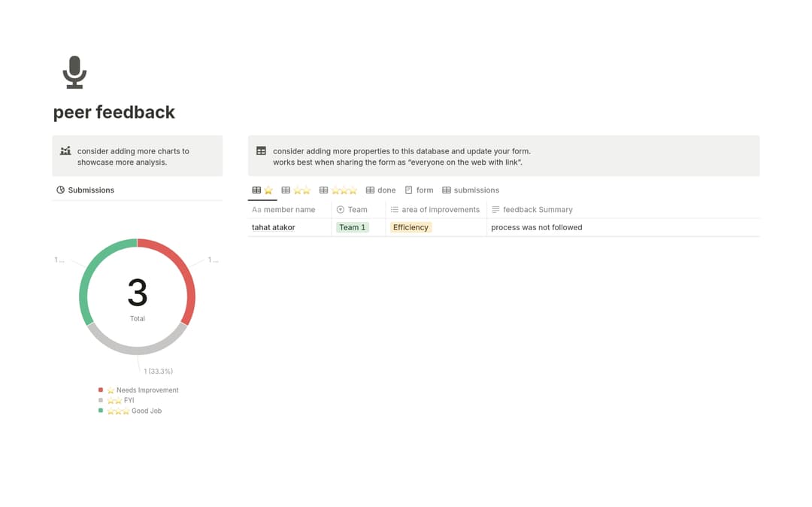Screen dimensions: 812x507
Task: Click the chart icon in the analysis callout
Action: (x=65, y=150)
